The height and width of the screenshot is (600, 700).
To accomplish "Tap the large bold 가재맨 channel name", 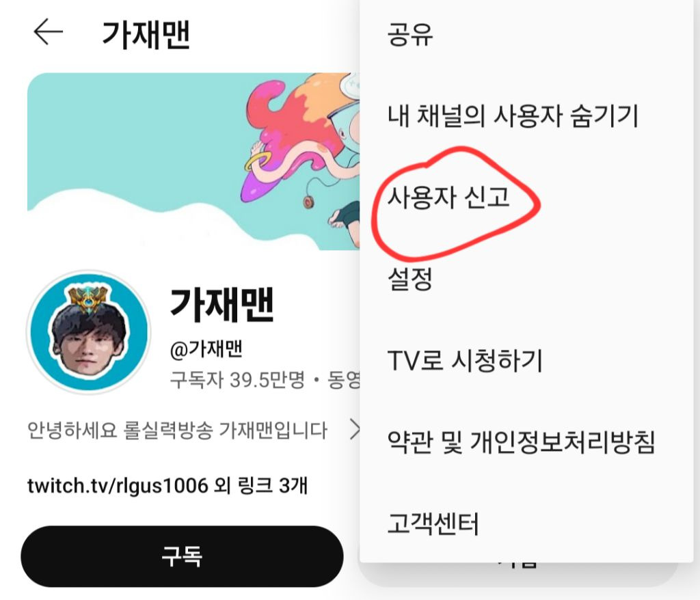I will click(x=221, y=305).
